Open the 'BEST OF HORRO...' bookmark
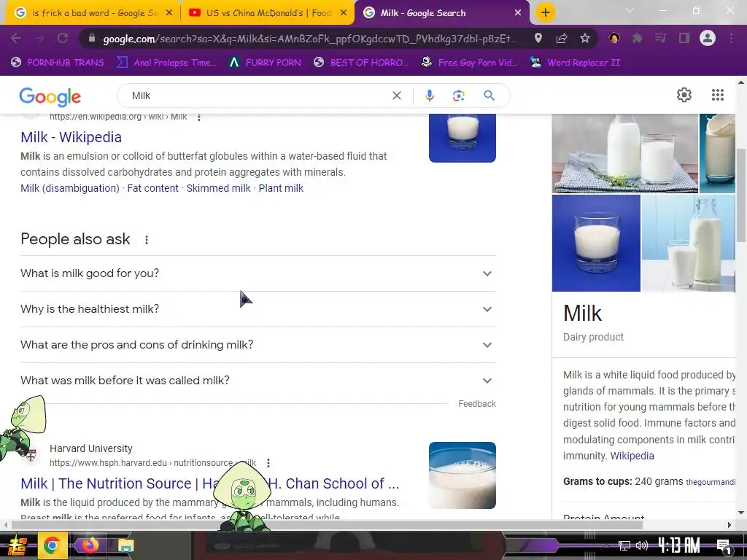The height and width of the screenshot is (560, 747). coord(361,63)
